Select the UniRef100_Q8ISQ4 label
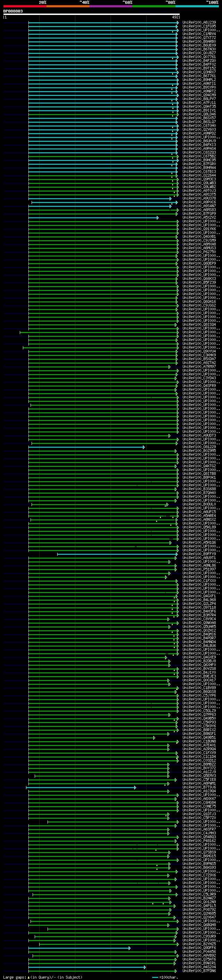This screenshot has width=222, height=980. [199, 324]
